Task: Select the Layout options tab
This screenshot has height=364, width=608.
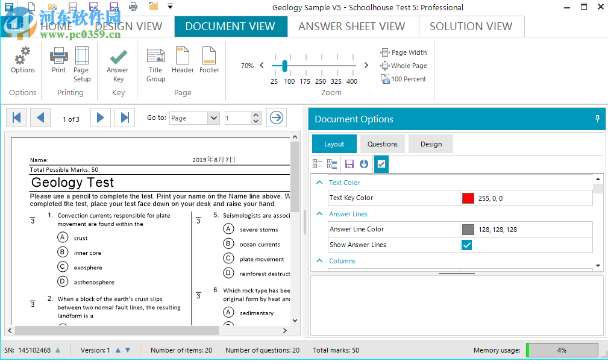Action: (334, 144)
